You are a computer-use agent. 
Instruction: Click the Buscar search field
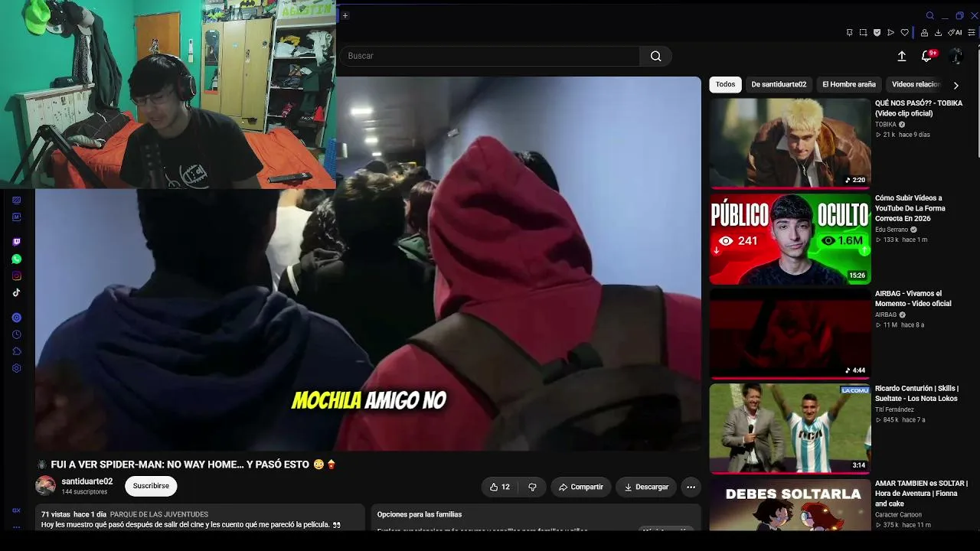click(x=490, y=56)
